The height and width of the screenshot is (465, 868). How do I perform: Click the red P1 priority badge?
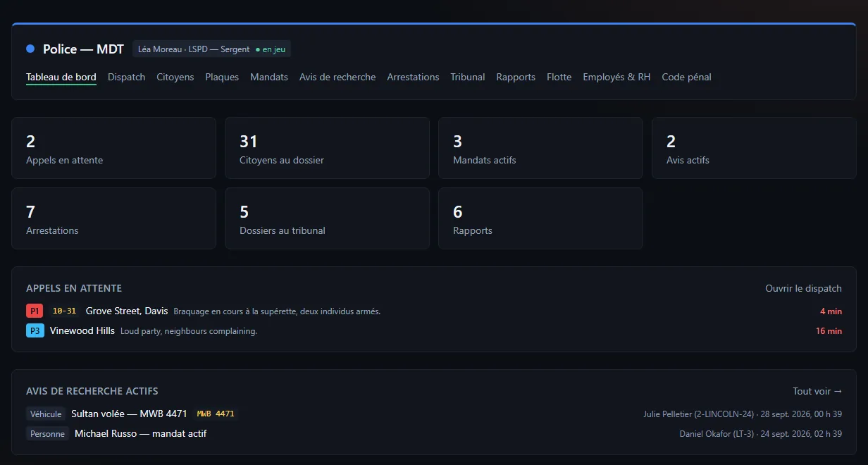(x=35, y=311)
